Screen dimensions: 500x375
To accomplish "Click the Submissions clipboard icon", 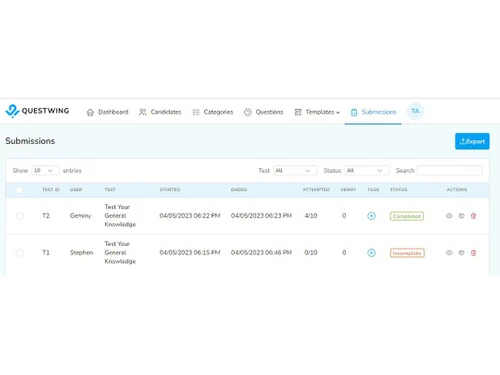I will point(354,112).
